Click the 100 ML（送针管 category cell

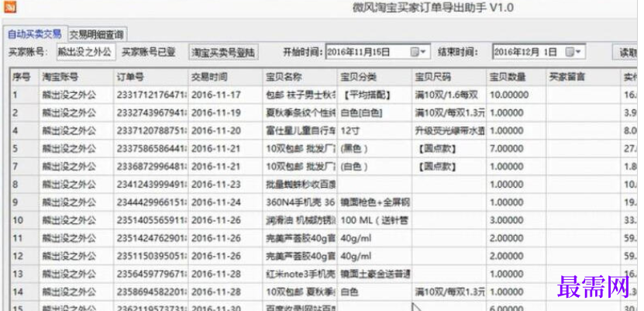point(374,220)
